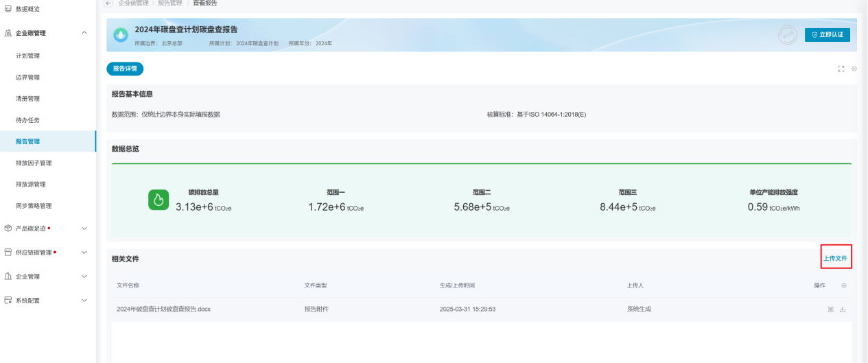Click the green lotus report logo
The image size is (868, 363).
[121, 34]
